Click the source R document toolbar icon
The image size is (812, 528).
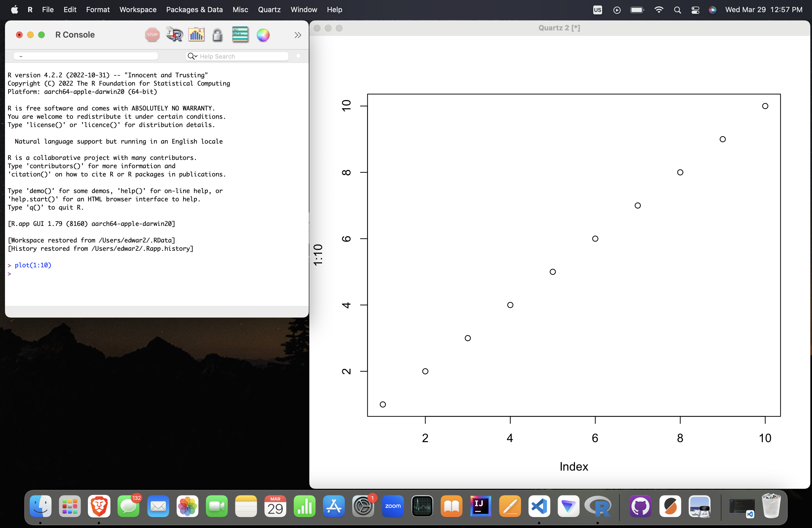click(x=174, y=35)
